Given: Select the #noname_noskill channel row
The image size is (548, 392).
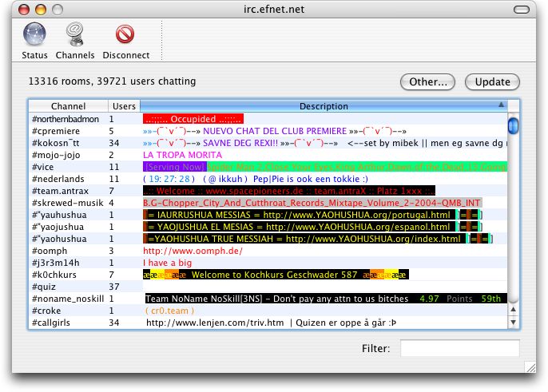Looking at the screenshot, I should tap(268, 299).
